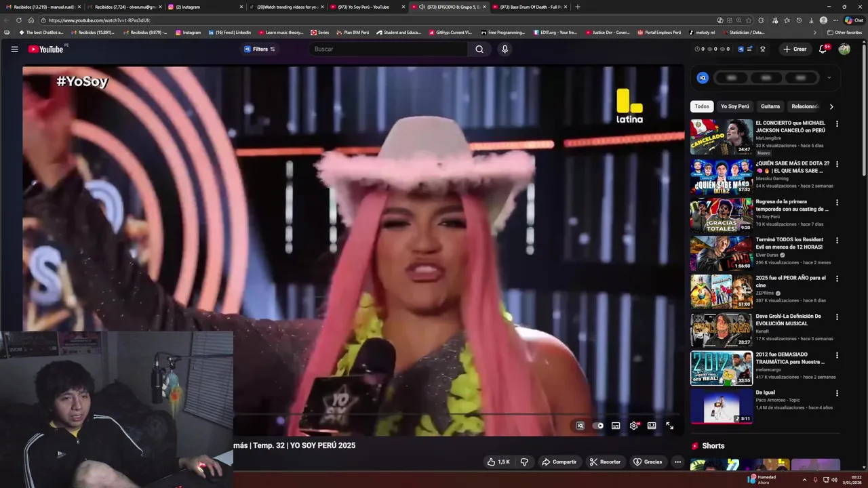The height and width of the screenshot is (488, 868).
Task: Open the Portal Empleos Perú bookmark
Action: click(x=659, y=32)
